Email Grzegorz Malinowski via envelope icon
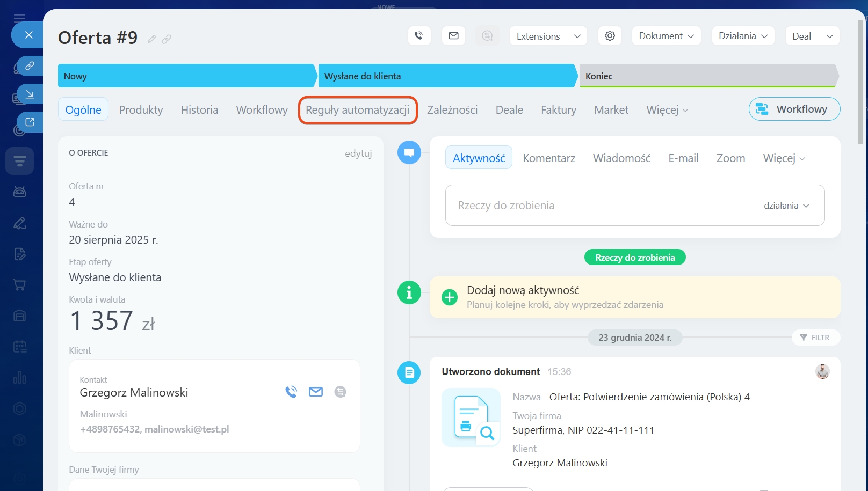Viewport: 868px width, 491px height. tap(316, 392)
